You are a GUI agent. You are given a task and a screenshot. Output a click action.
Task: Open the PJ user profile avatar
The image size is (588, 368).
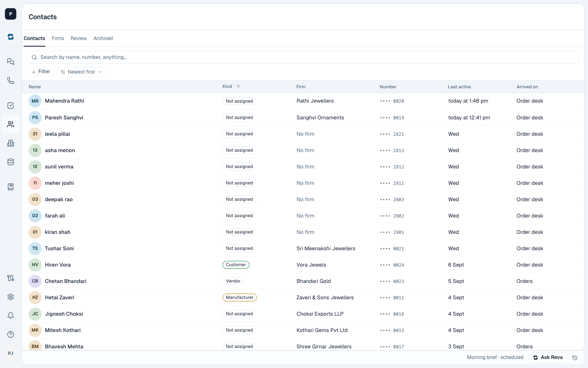(x=11, y=353)
